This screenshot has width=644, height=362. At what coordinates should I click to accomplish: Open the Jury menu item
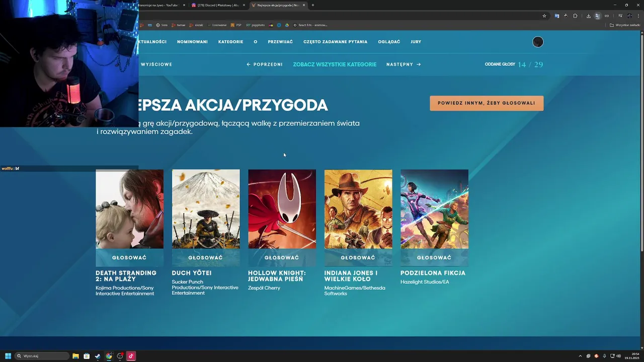416,42
